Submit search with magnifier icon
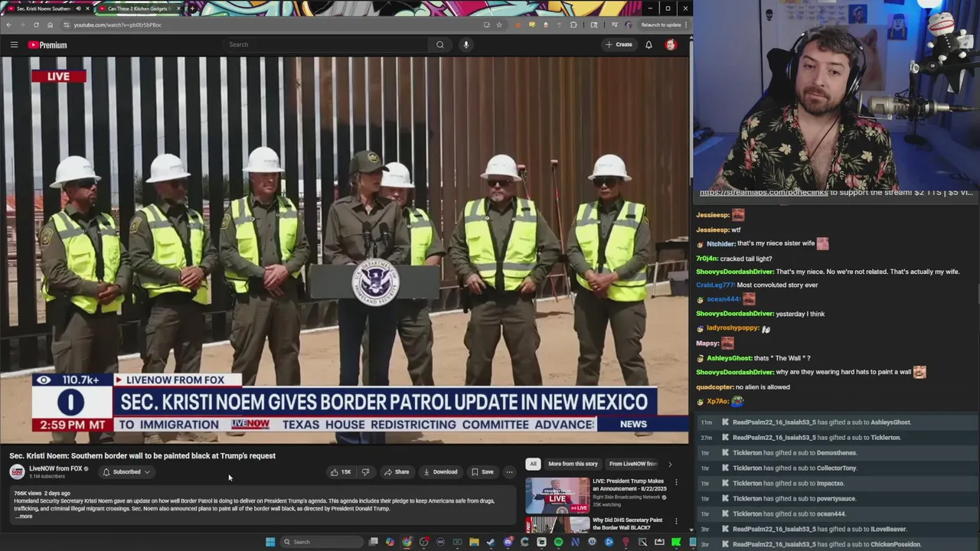 tap(439, 44)
